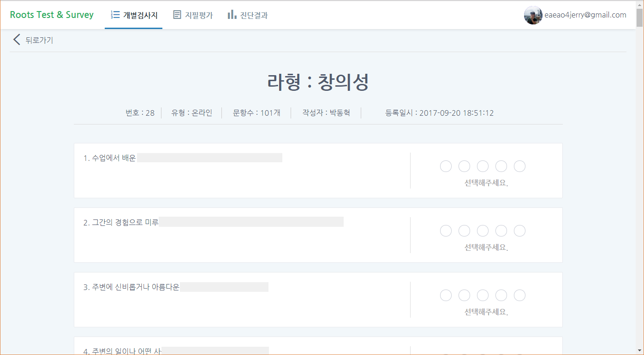Viewport: 644px width, 355px height.
Task: Select fifth rating circle for question 2
Action: point(519,231)
